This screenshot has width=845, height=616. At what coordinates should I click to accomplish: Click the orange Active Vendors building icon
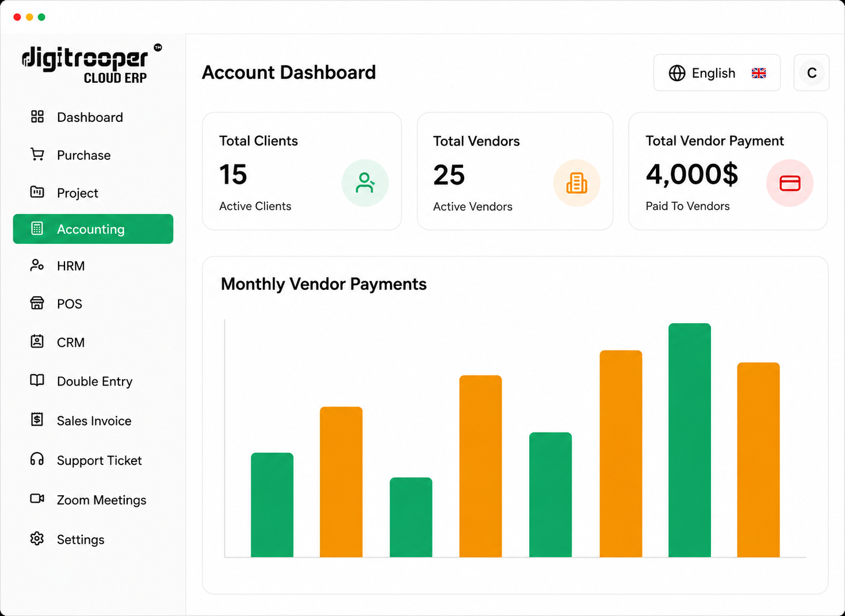point(577,183)
